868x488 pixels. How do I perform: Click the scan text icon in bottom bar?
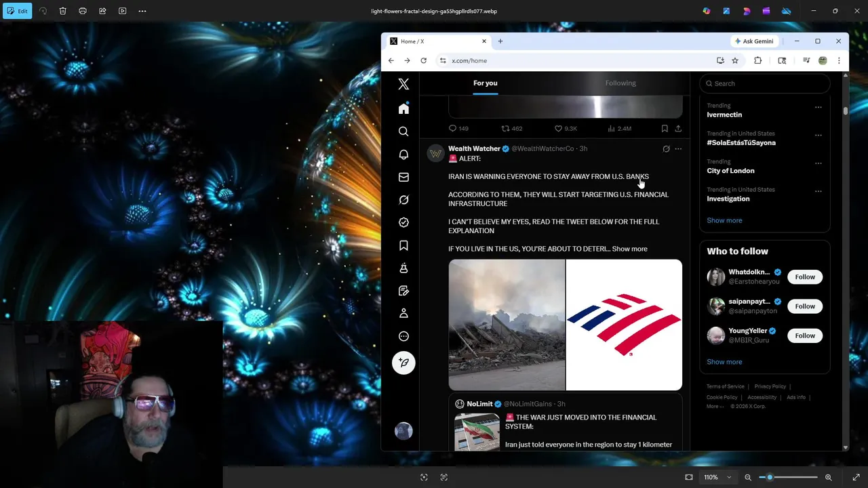click(x=444, y=477)
